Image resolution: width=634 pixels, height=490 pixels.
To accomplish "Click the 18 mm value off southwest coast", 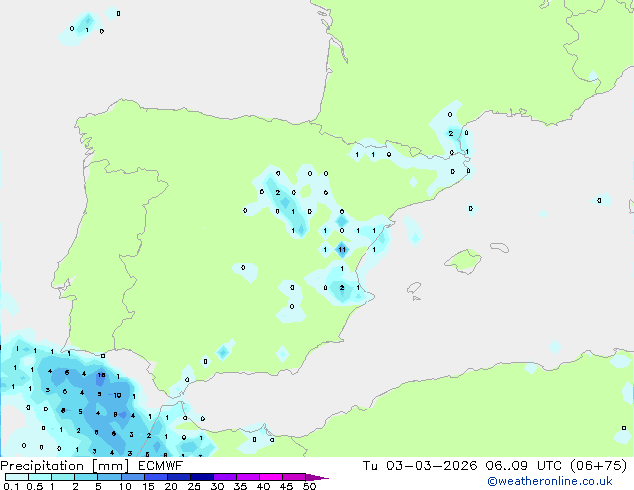I will coord(101,375).
